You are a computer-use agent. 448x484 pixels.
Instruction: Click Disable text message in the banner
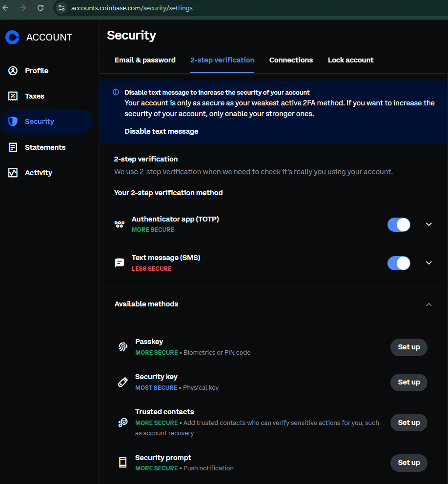click(162, 131)
